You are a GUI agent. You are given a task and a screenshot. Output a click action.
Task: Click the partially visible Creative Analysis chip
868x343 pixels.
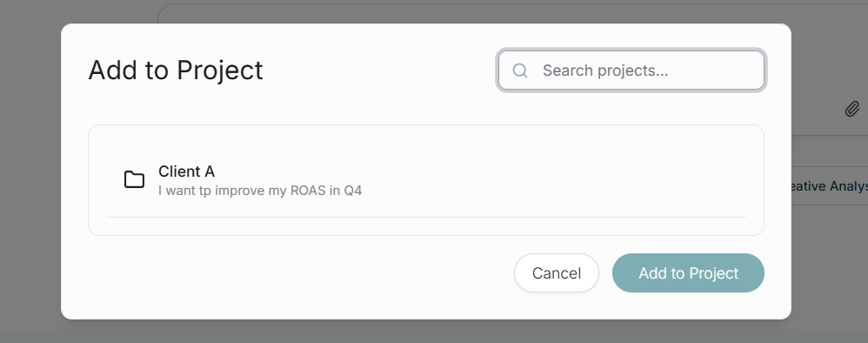coord(829,186)
